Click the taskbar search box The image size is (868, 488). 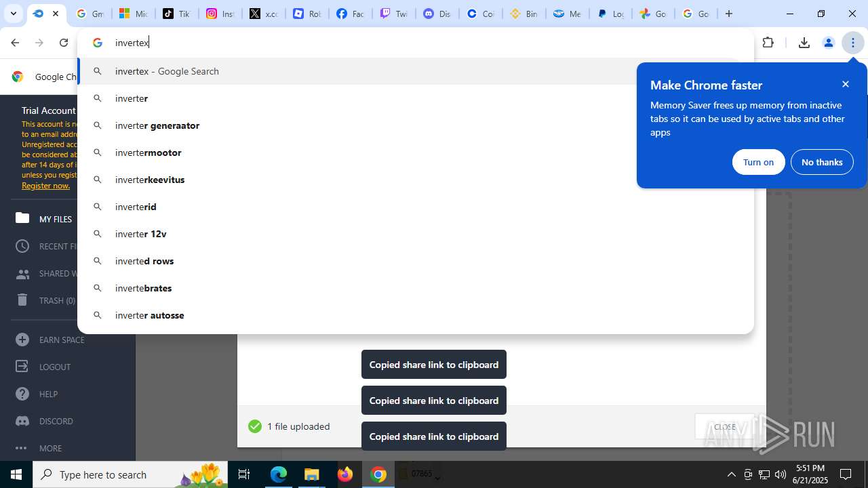tap(130, 474)
